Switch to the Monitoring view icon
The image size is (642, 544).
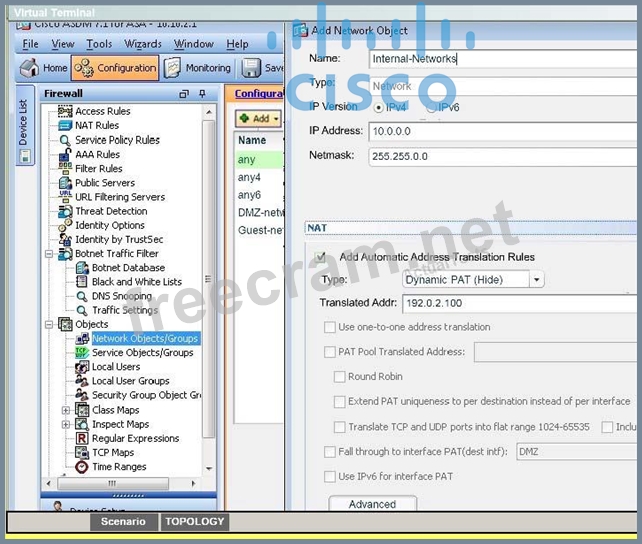tap(172, 68)
